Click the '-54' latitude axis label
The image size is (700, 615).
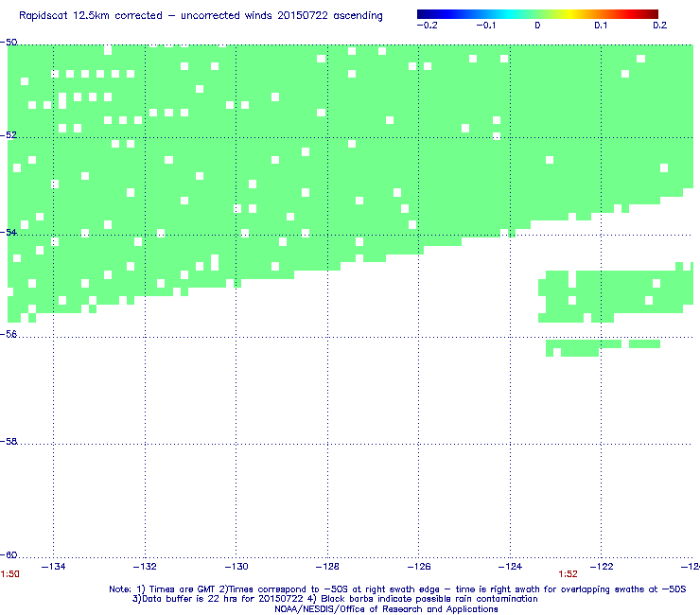pos(9,232)
